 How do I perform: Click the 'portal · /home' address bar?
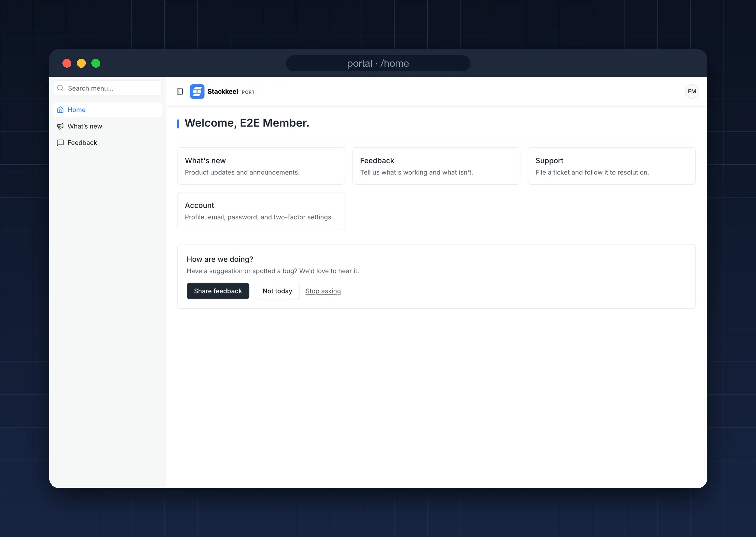click(x=378, y=63)
